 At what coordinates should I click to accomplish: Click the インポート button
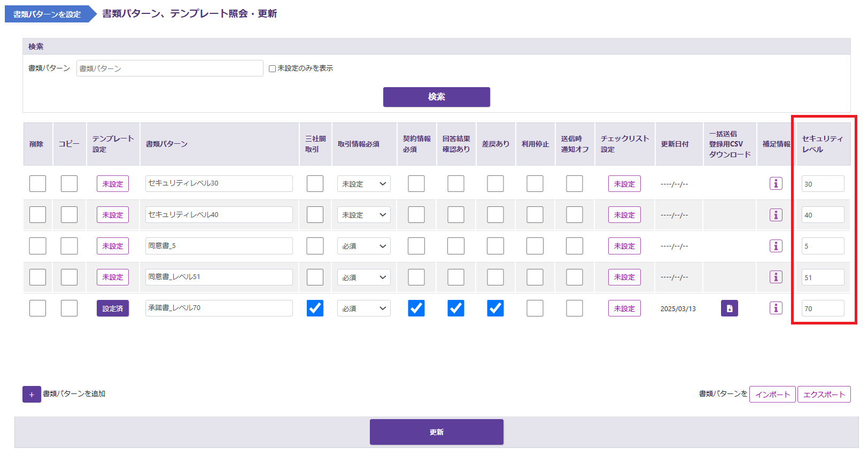[x=772, y=395]
